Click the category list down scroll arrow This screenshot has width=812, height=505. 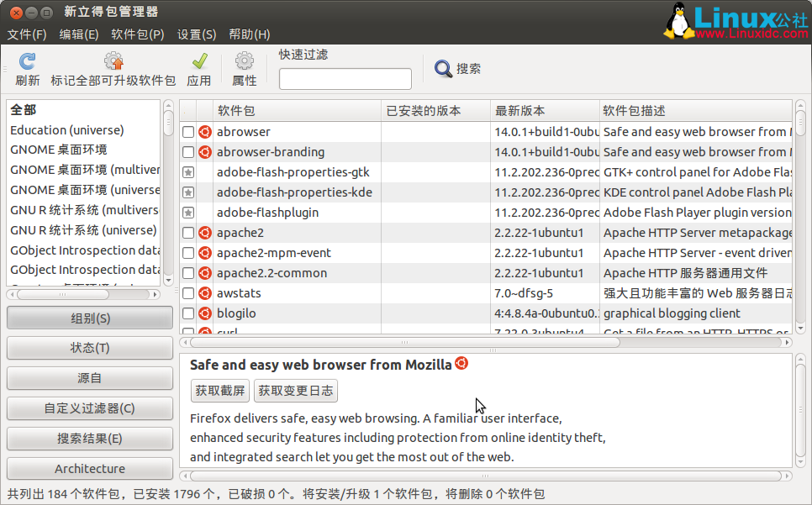[x=168, y=281]
